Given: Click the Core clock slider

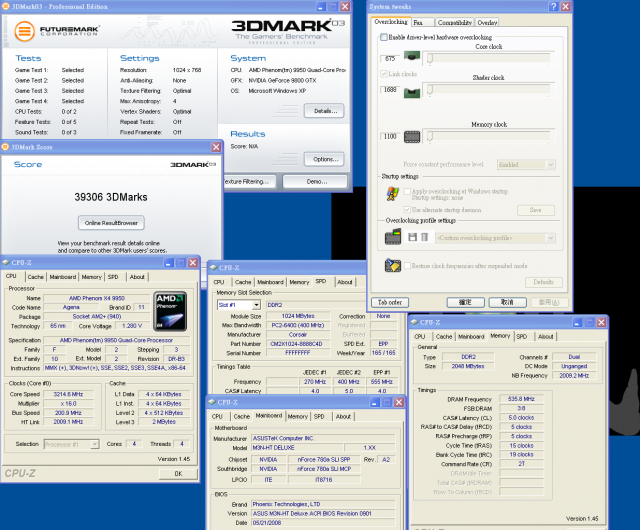Looking at the screenshot, I should pyautogui.click(x=489, y=58).
